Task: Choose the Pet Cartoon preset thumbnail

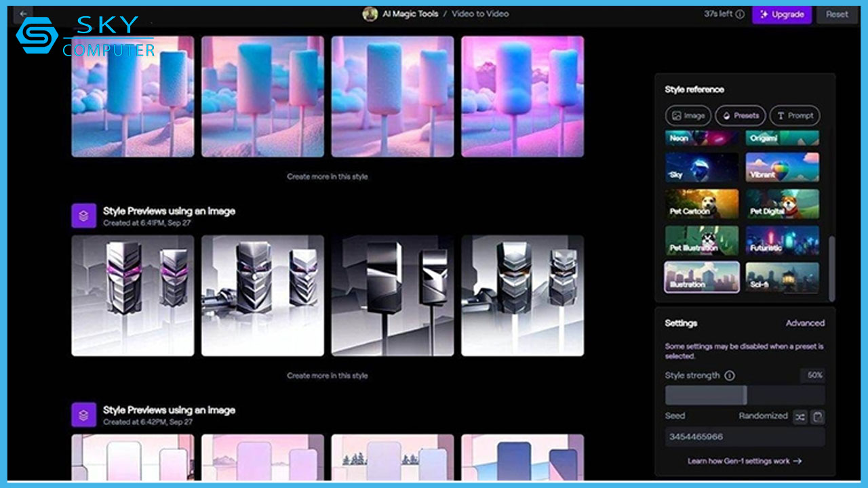Action: 702,204
